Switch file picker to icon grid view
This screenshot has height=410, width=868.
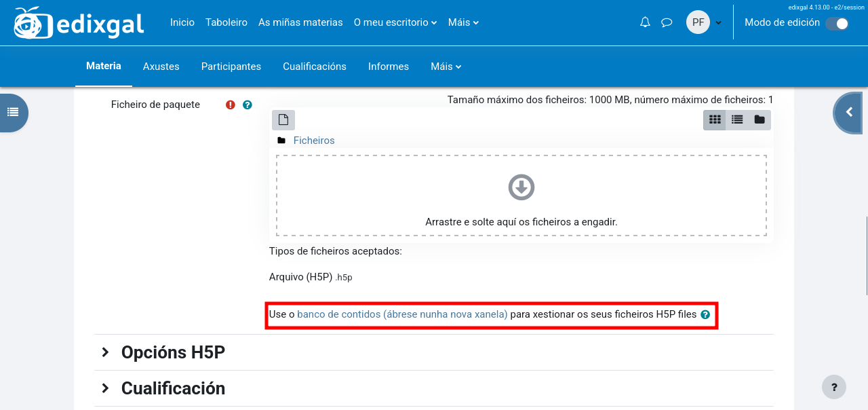pos(715,120)
